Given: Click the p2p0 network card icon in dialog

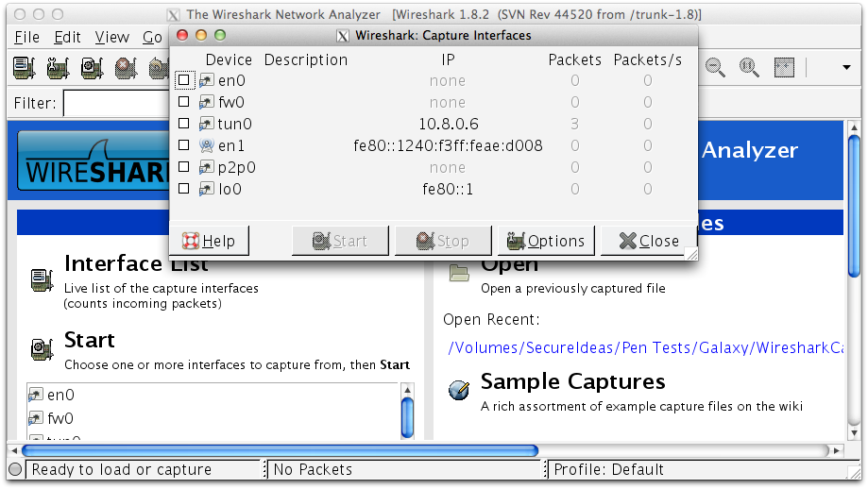Looking at the screenshot, I should (207, 167).
